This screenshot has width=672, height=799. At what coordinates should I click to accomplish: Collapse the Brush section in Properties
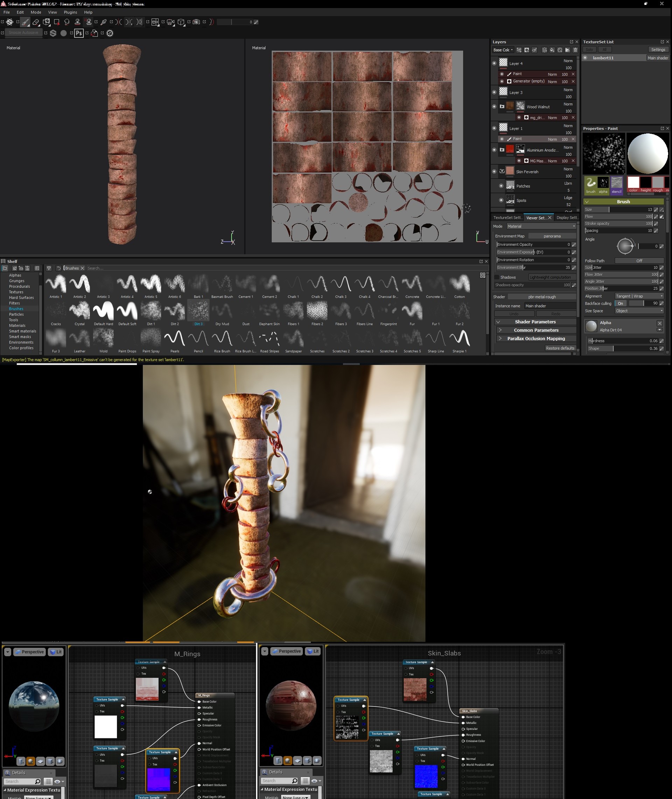[x=588, y=202]
